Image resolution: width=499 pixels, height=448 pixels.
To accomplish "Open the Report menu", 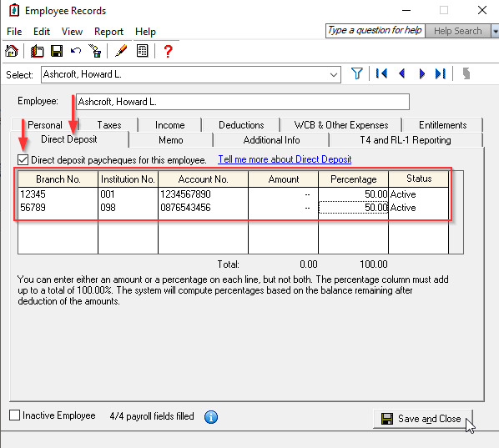I will [x=108, y=32].
